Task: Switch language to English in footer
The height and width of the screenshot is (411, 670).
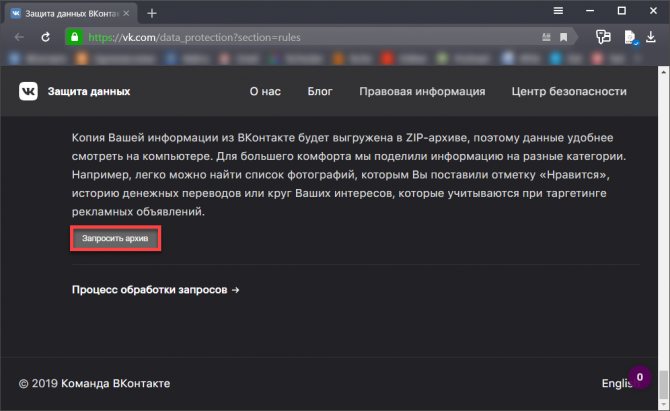Action: 616,383
